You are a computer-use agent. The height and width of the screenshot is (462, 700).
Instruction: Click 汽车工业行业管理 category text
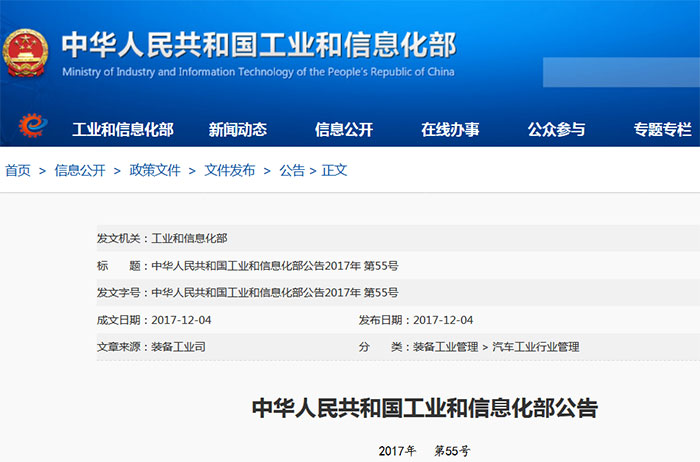tap(536, 347)
